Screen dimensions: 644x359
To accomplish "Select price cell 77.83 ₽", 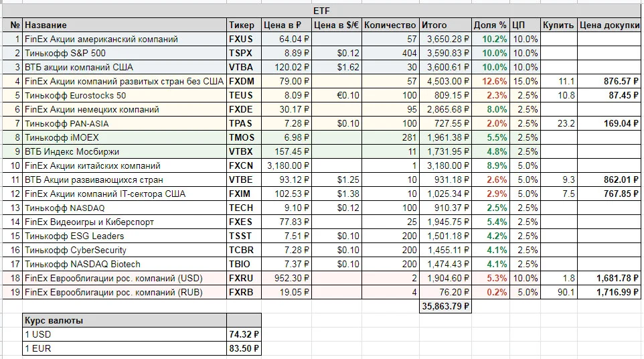I will [x=287, y=222].
